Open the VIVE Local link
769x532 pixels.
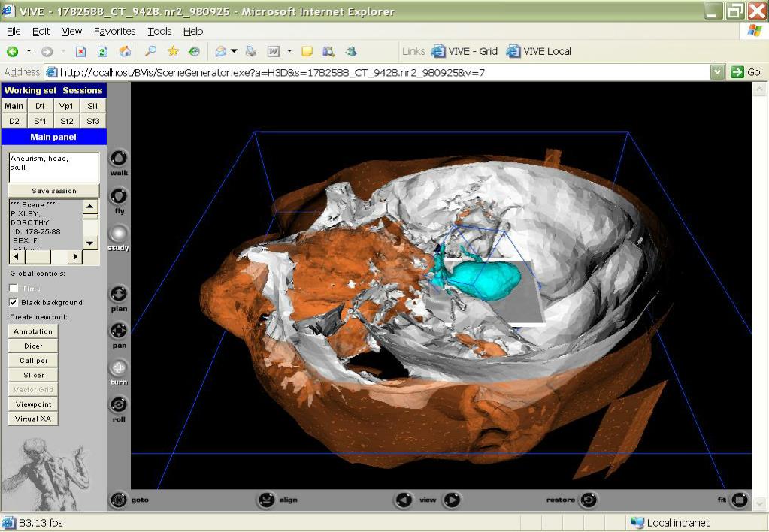pos(539,52)
